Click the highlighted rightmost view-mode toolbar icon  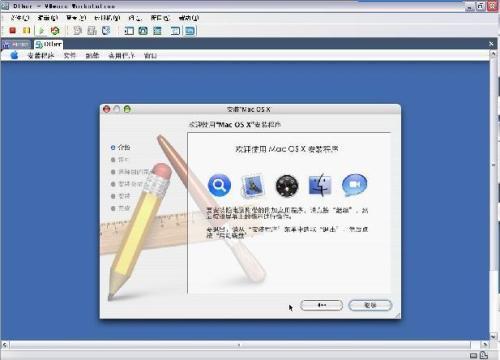[191, 31]
